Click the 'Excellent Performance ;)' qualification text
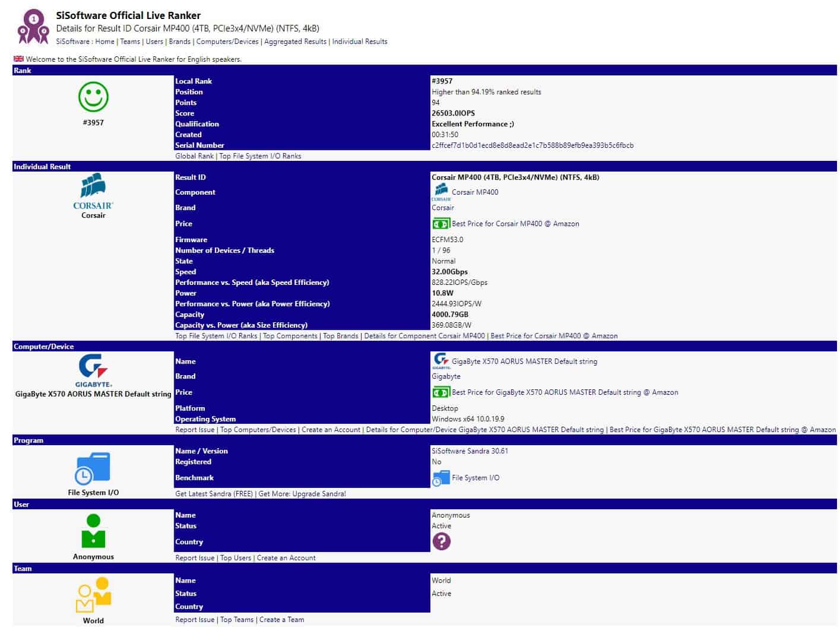The height and width of the screenshot is (628, 840). [x=473, y=124]
